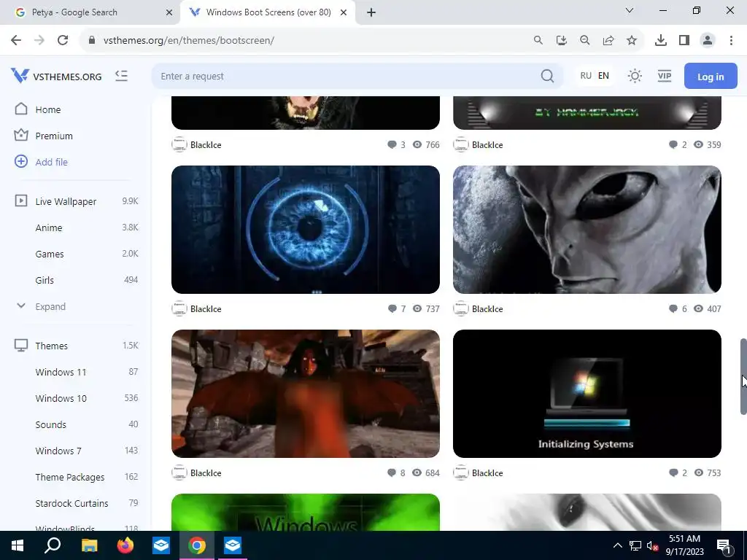
Task: Launch Firefox from the taskbar
Action: (125, 545)
